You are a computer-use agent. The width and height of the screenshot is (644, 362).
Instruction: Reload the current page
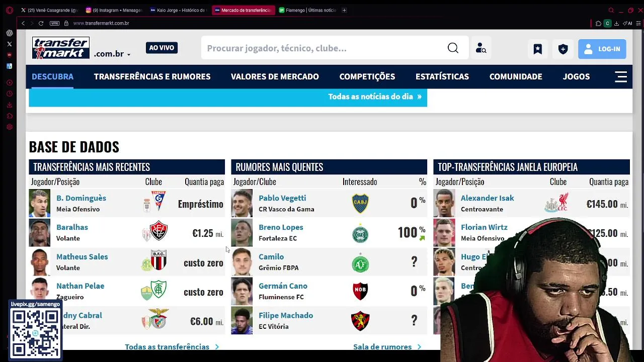41,23
